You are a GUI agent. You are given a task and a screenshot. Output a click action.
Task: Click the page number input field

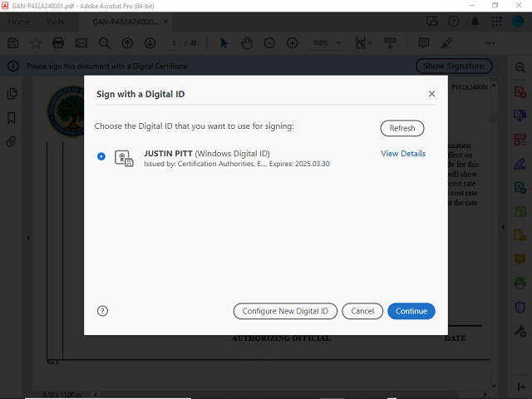pyautogui.click(x=174, y=43)
